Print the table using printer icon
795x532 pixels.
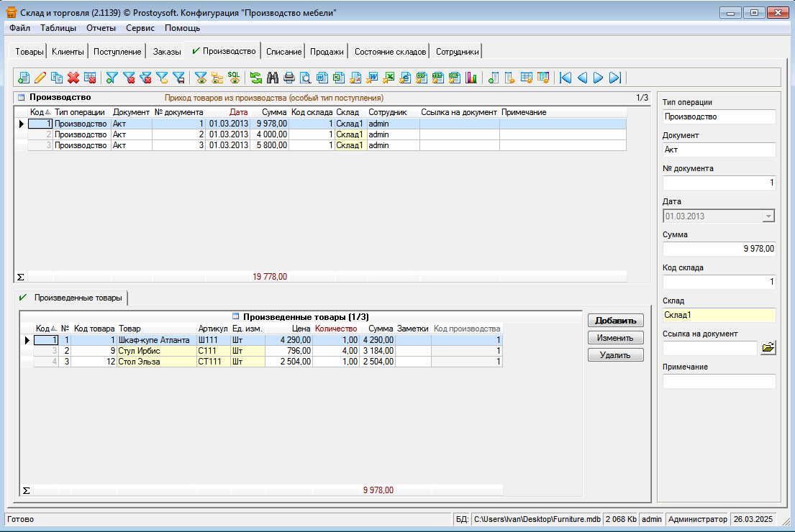point(289,78)
